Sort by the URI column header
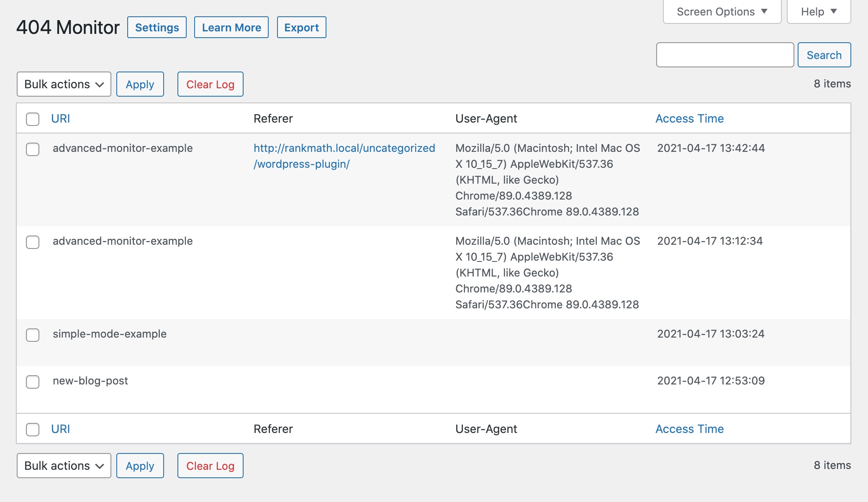This screenshot has height=502, width=868. pyautogui.click(x=61, y=119)
